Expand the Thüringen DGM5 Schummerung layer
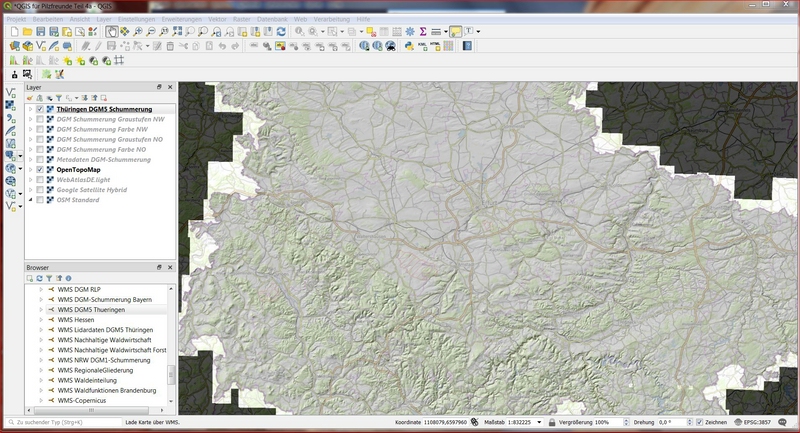The width and height of the screenshot is (800, 433). pos(29,109)
